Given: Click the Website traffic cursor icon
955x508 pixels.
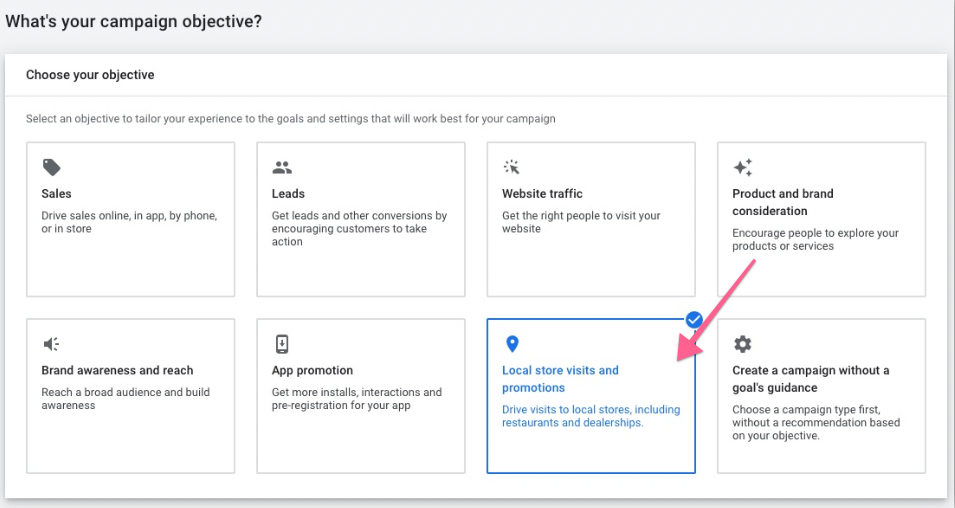Looking at the screenshot, I should pos(512,167).
